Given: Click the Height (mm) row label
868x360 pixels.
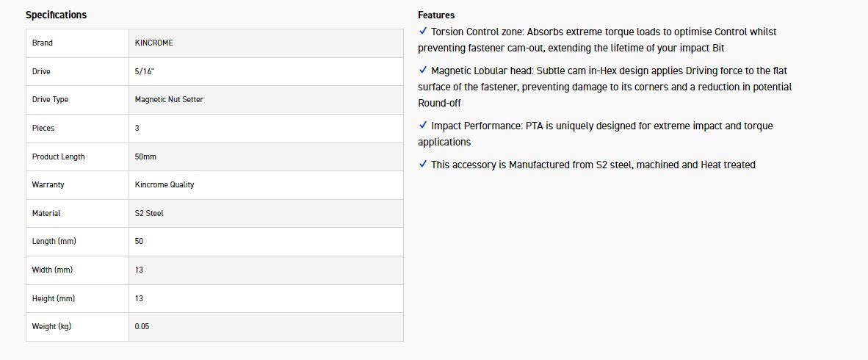Looking at the screenshot, I should 54,298.
